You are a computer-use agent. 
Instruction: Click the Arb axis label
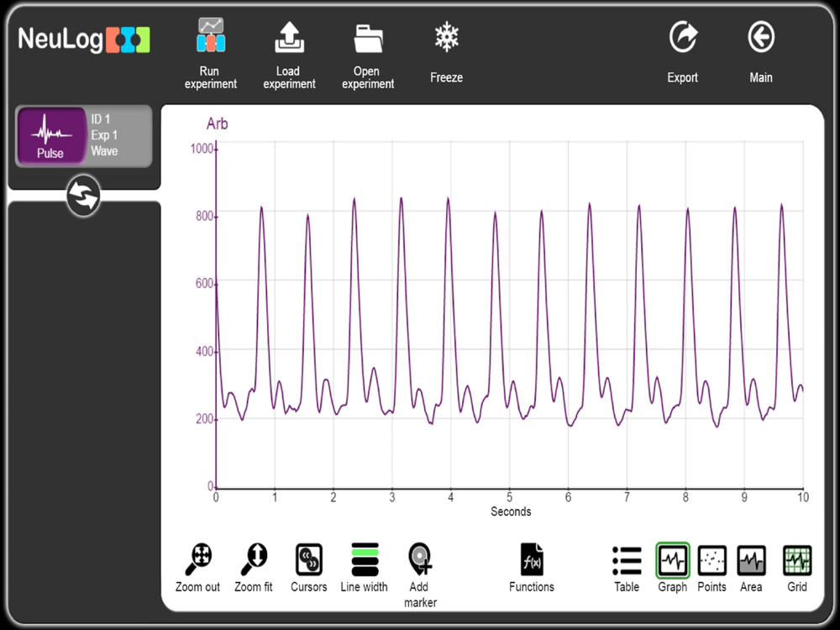coord(217,123)
